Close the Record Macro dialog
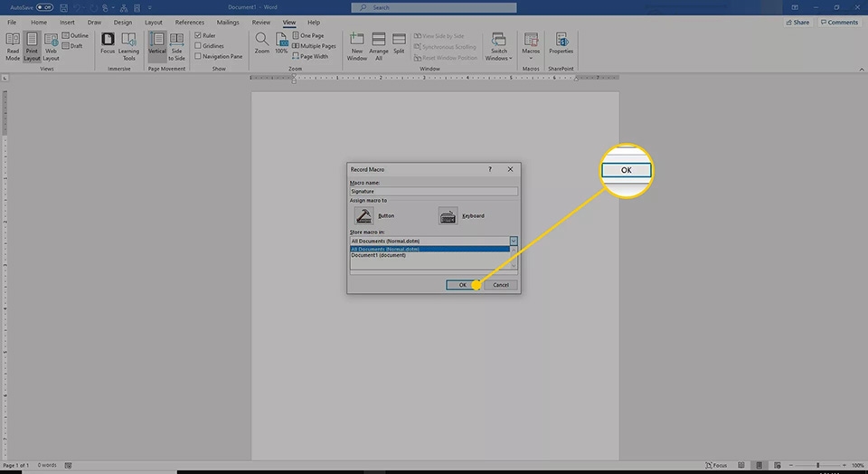 point(510,169)
